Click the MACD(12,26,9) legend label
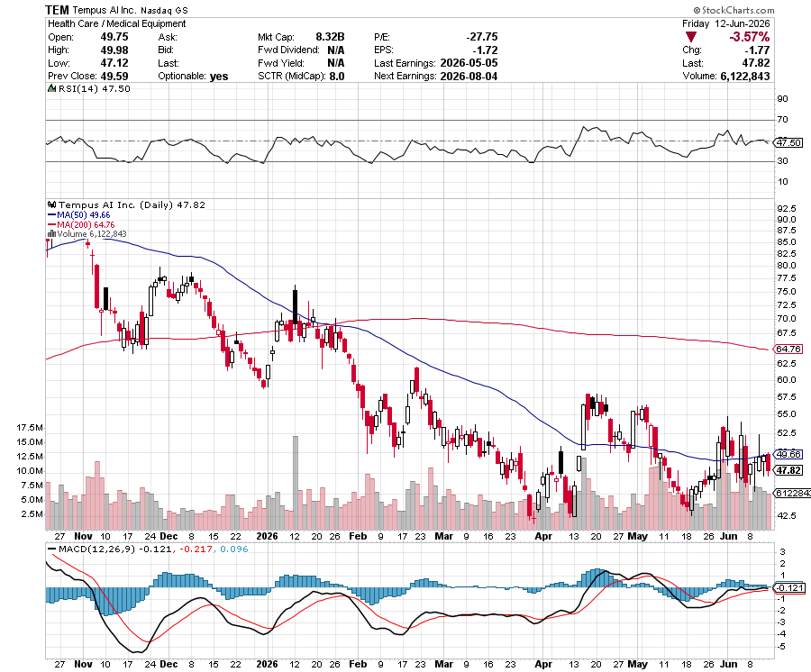 [96, 549]
